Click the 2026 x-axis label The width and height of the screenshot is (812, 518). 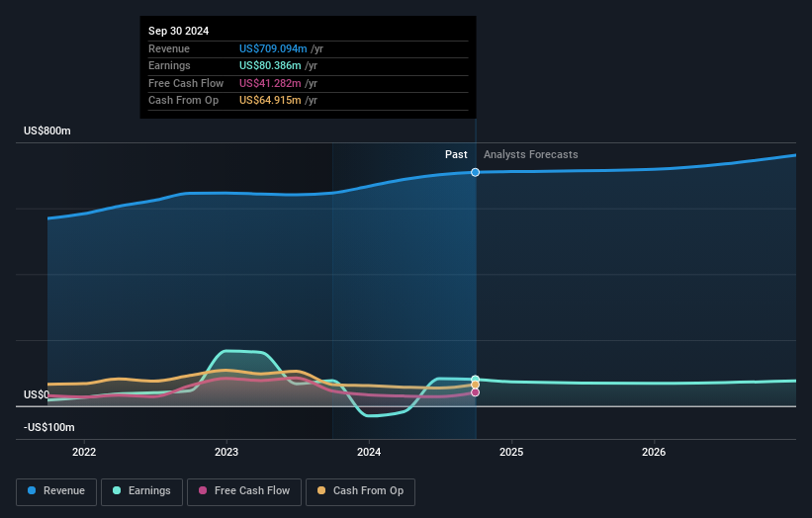tap(654, 453)
